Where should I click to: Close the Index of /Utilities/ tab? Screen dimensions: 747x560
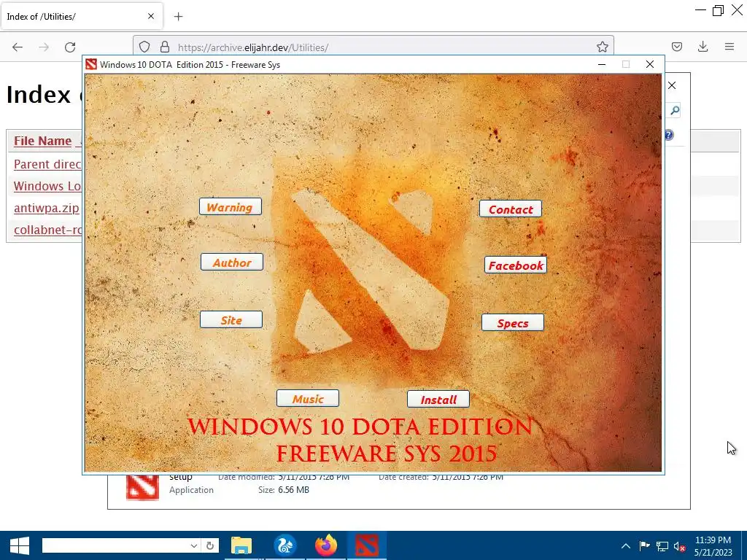click(151, 16)
